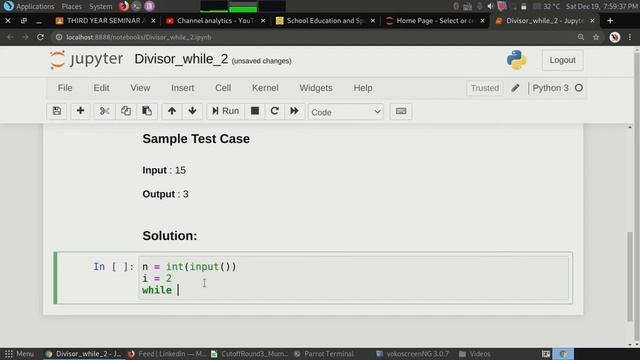Screen dimensions: 640x360
Task: Click the Trusted notebook button
Action: (x=485, y=88)
